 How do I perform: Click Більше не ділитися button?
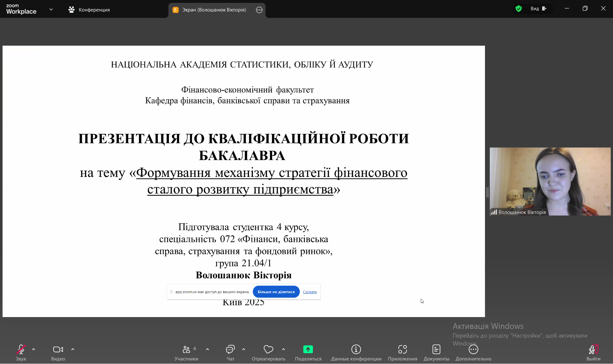(x=276, y=292)
